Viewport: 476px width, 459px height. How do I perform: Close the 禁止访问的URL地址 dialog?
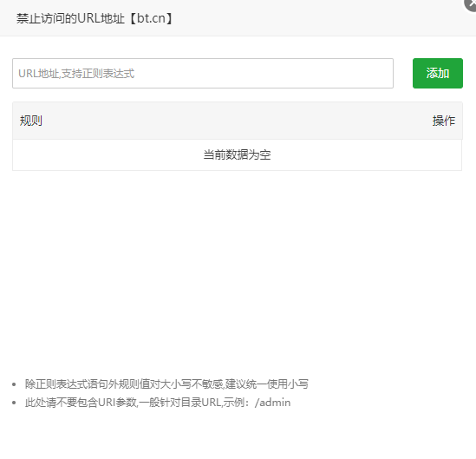[471, 3]
